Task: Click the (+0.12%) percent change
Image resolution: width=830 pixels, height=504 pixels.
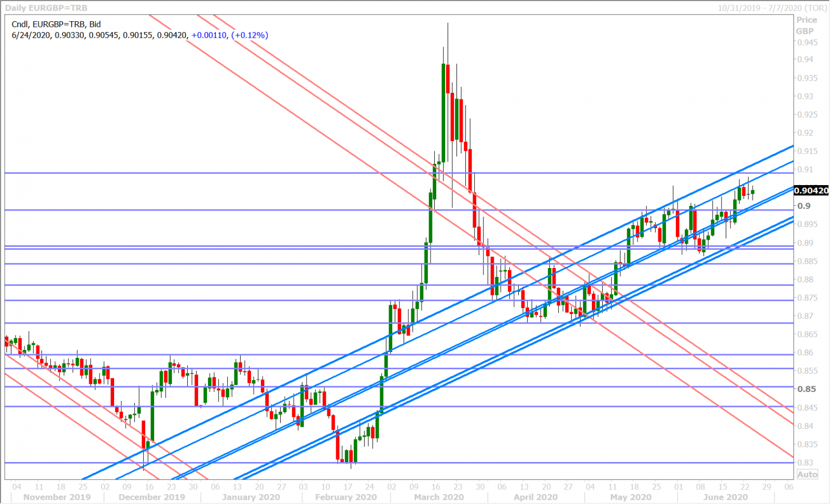Action: pyautogui.click(x=250, y=35)
